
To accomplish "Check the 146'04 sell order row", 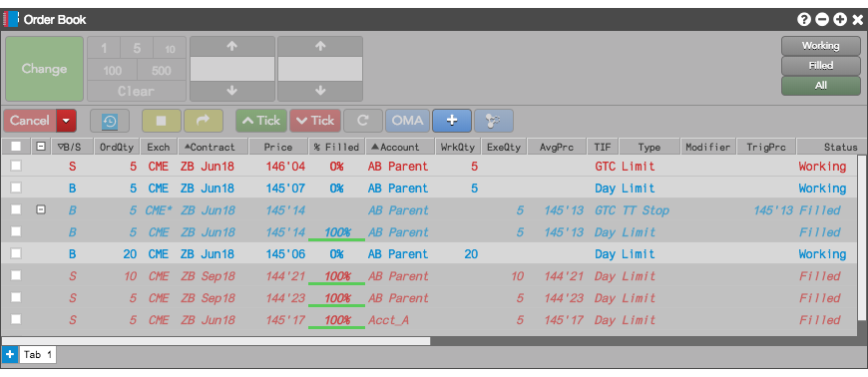I will point(16,166).
